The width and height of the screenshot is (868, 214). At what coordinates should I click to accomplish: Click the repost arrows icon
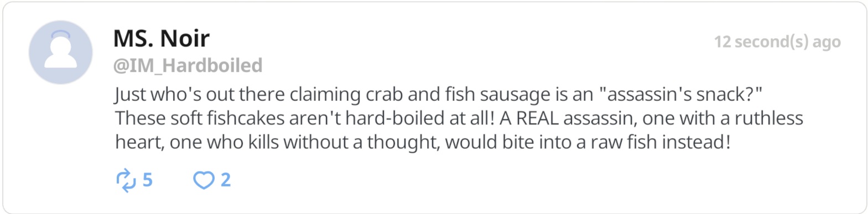click(126, 180)
